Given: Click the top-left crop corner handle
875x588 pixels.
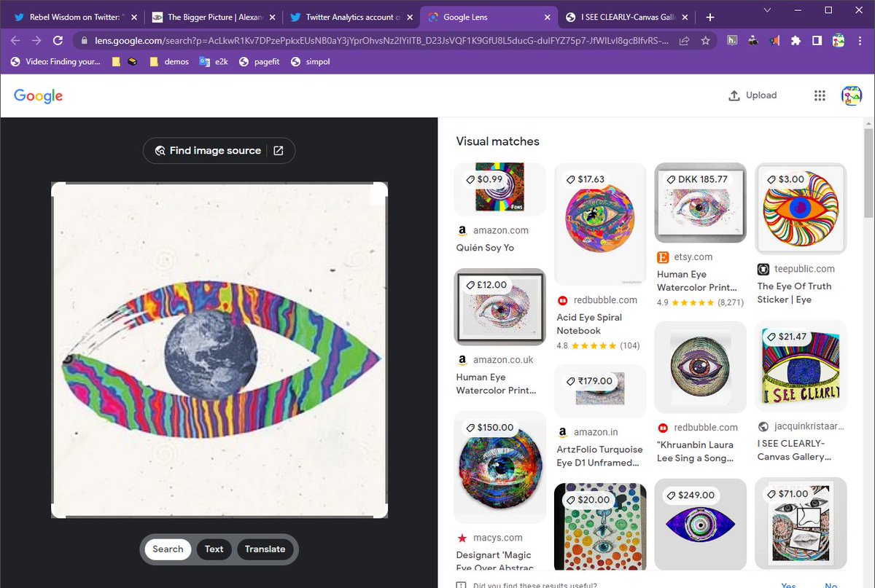Looking at the screenshot, I should pos(58,189).
